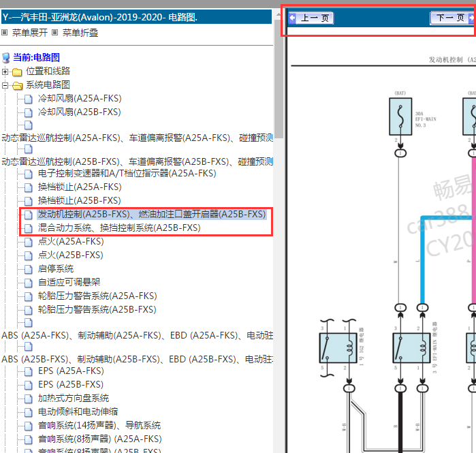
Task: Click the 菜单折叠 list icon
Action: 54,33
